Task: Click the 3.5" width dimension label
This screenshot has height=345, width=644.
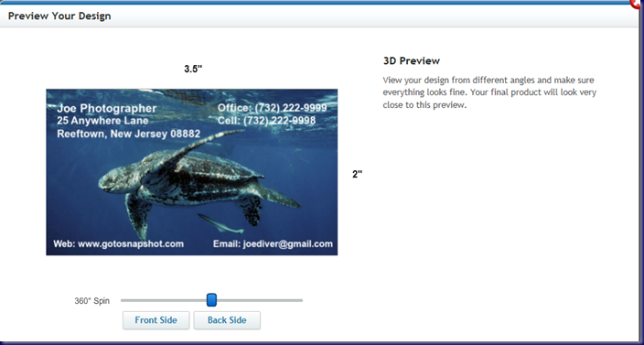Action: point(193,69)
